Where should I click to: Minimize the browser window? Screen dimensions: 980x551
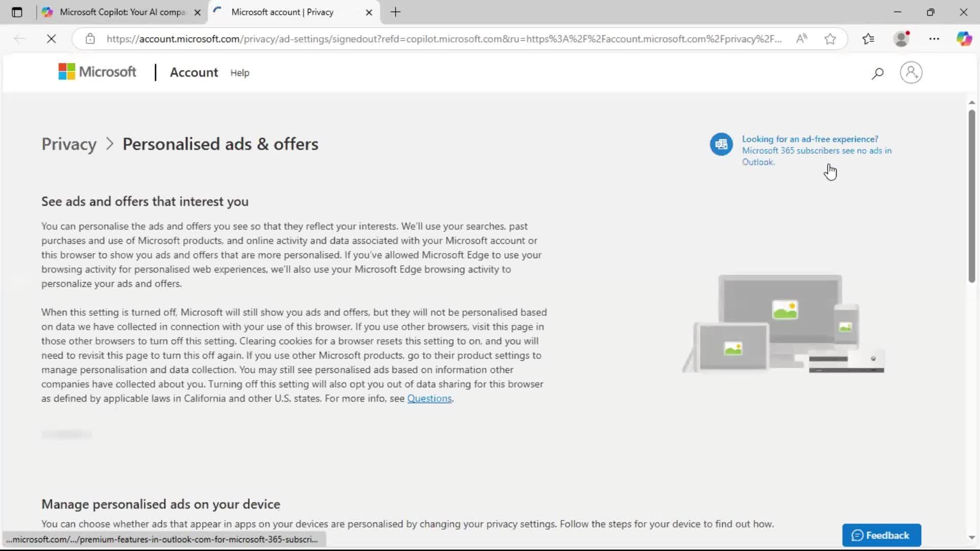(898, 12)
